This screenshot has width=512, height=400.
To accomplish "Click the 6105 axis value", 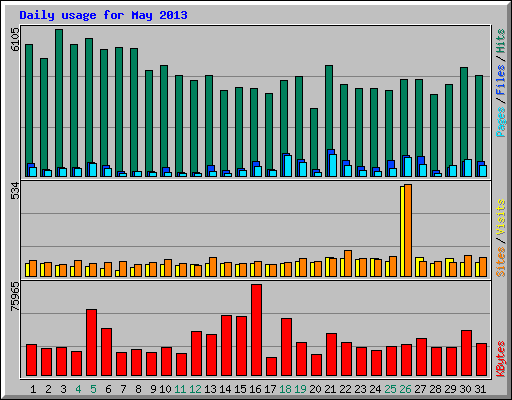I will pos(15,39).
